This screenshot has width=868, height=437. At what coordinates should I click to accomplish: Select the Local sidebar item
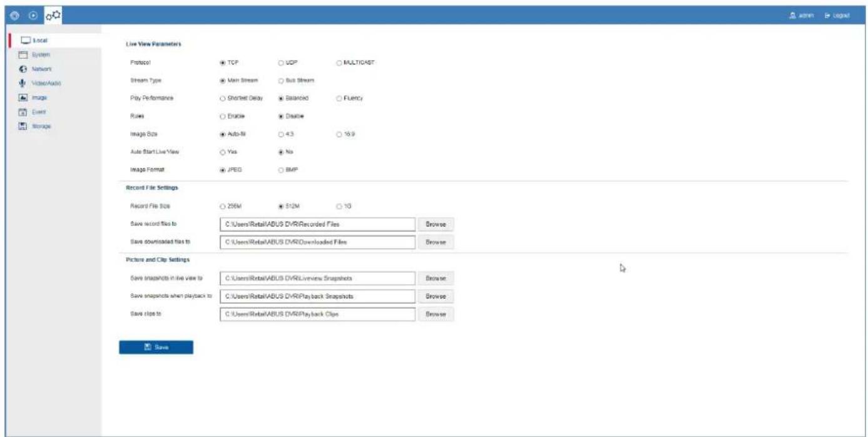[36, 41]
